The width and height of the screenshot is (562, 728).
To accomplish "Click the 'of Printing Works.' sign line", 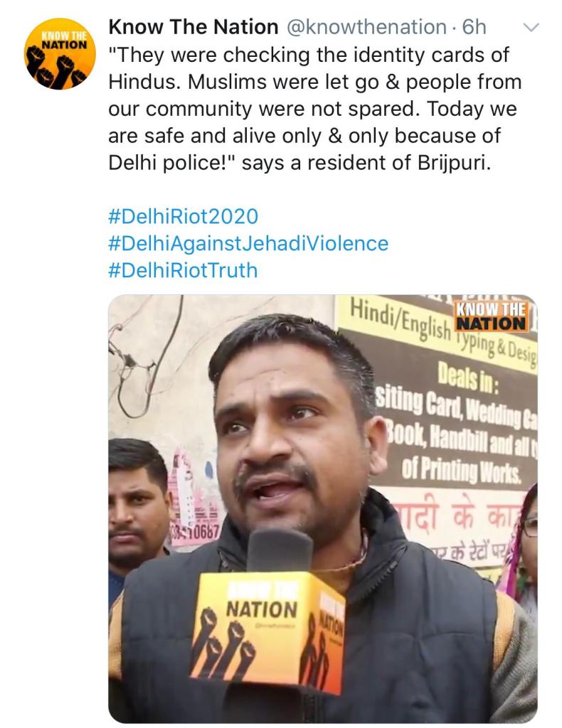I will click(x=461, y=471).
